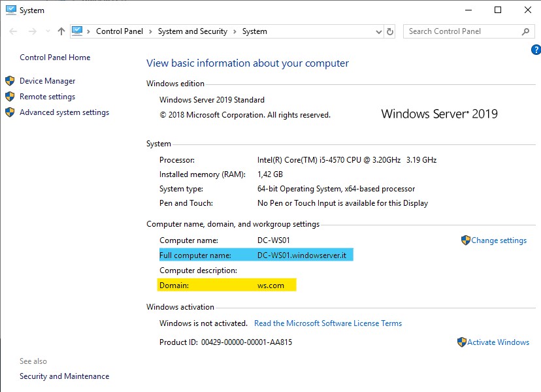
Task: Open Device Manager link
Action: point(47,81)
